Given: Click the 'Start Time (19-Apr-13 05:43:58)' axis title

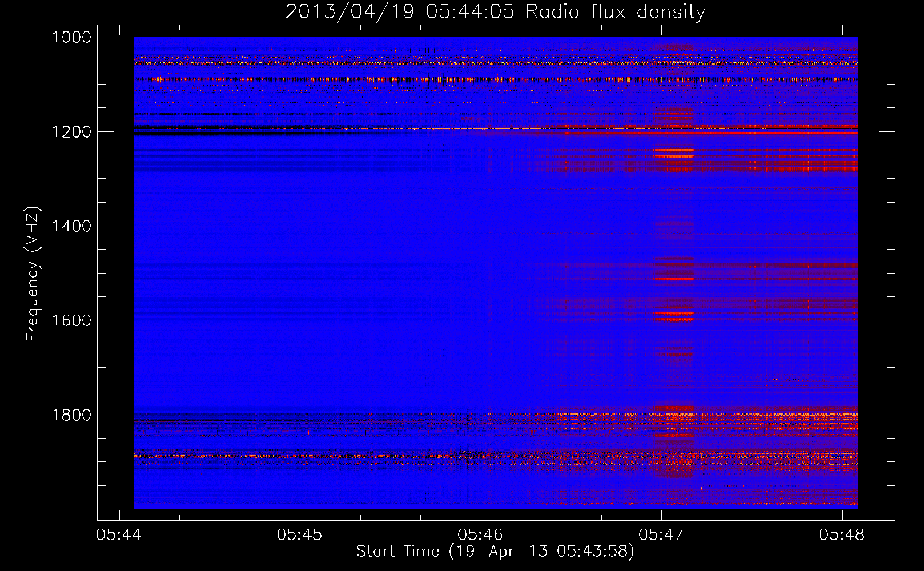Looking at the screenshot, I should 495,552.
